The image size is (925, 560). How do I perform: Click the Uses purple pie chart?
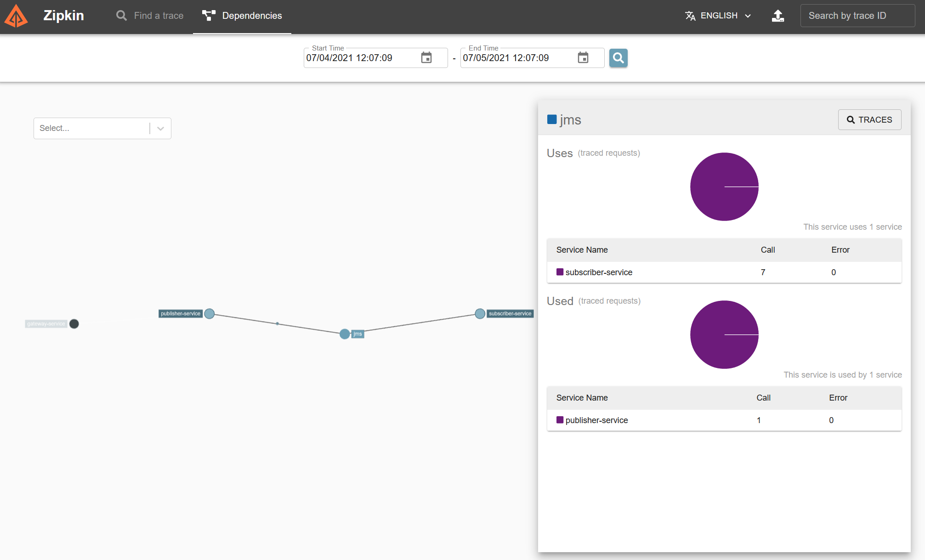[x=724, y=187]
